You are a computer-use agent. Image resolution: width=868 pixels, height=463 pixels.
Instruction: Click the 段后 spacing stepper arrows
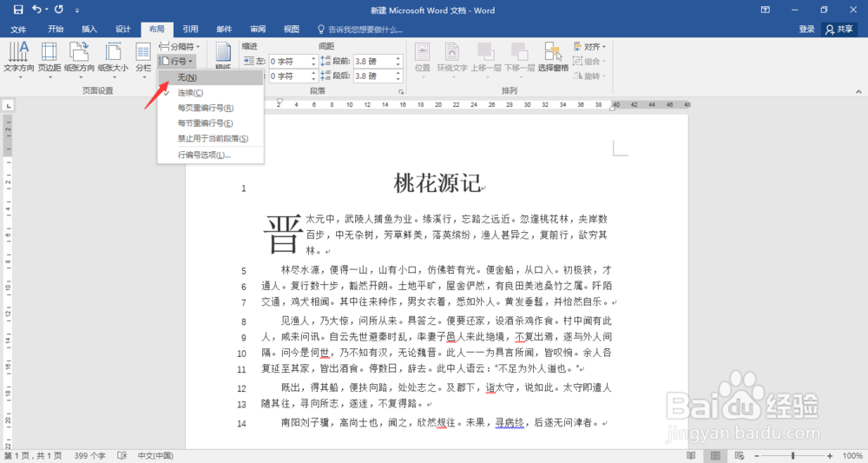tap(398, 76)
